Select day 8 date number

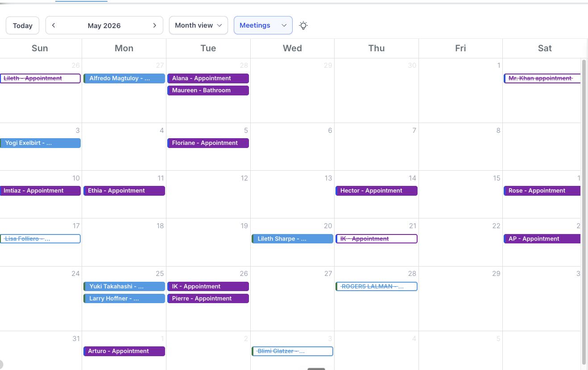[x=498, y=131]
